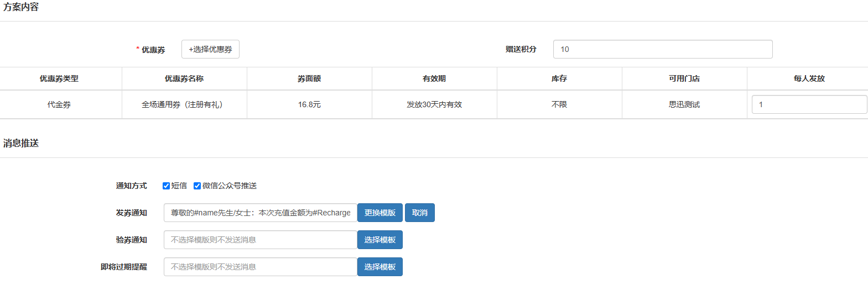Screen dimensions: 868x285
Task: Click the 优惠券名称 column header
Action: coord(184,78)
